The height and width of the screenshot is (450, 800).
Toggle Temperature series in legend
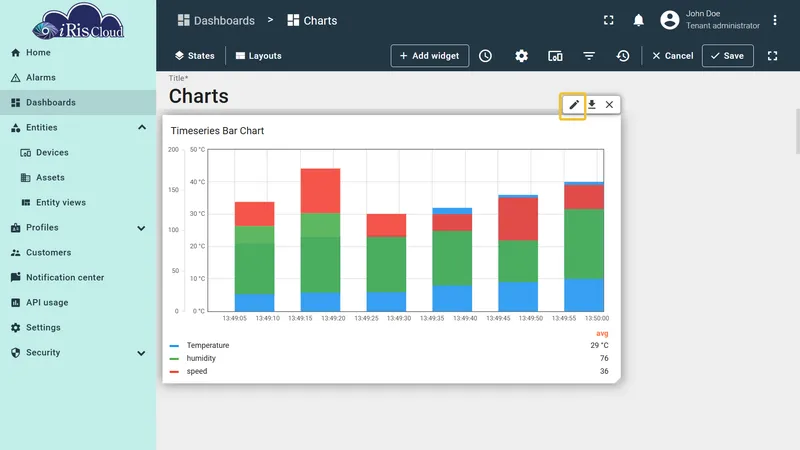click(208, 345)
